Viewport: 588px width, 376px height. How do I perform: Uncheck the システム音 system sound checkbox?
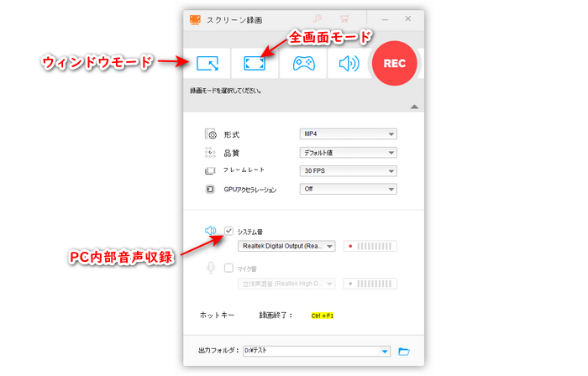pos(228,231)
